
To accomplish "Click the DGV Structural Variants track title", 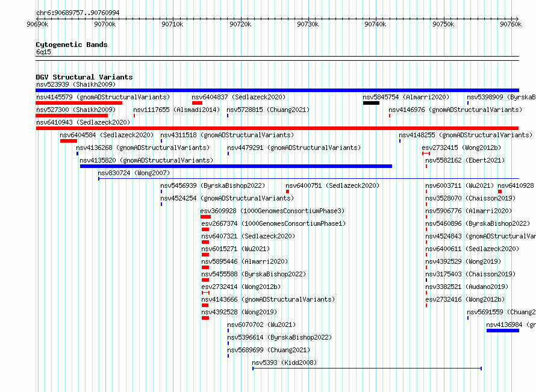I will tap(84, 77).
